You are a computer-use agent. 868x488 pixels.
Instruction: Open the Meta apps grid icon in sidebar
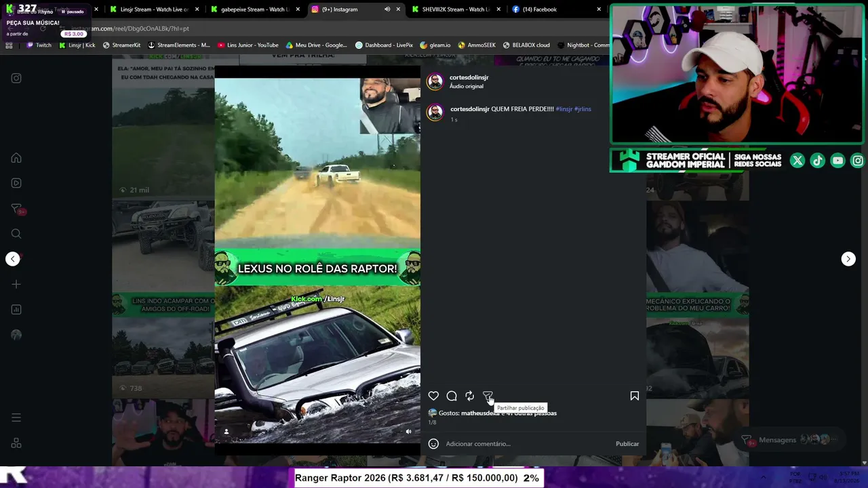tap(16, 443)
